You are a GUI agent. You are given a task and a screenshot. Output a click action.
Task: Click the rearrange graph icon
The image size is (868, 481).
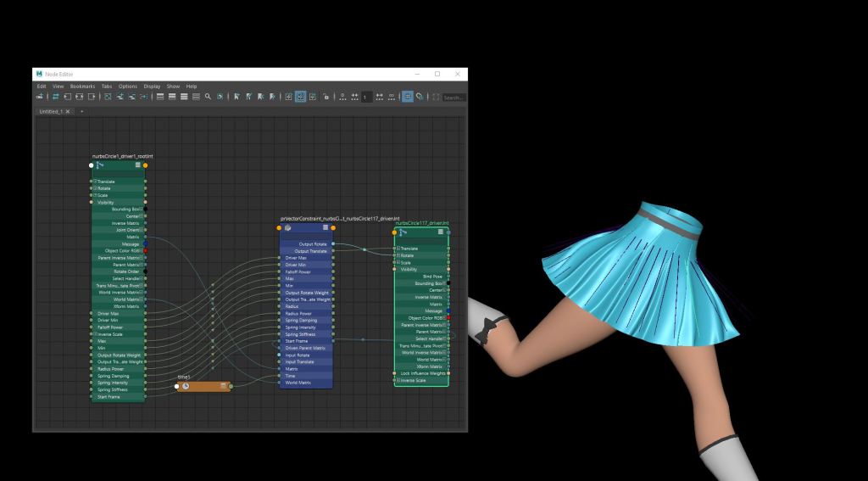(x=144, y=97)
